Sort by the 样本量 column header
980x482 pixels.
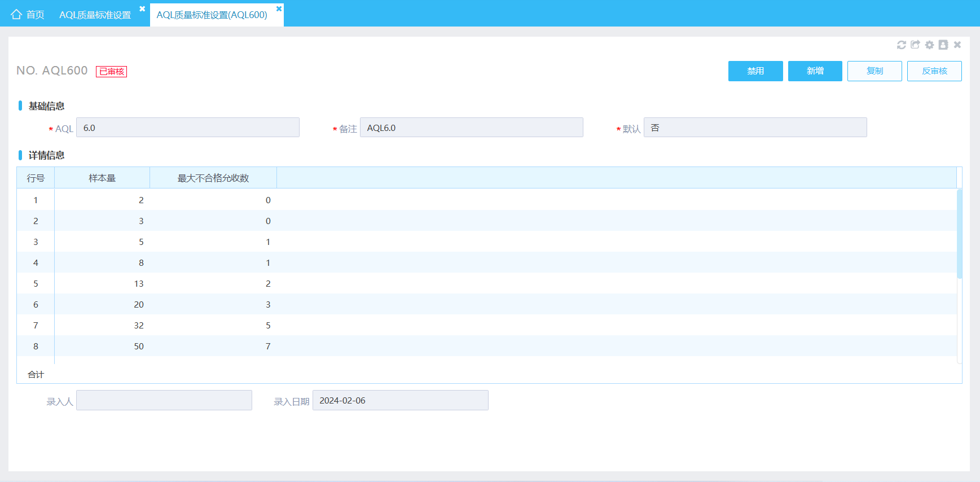pos(102,178)
